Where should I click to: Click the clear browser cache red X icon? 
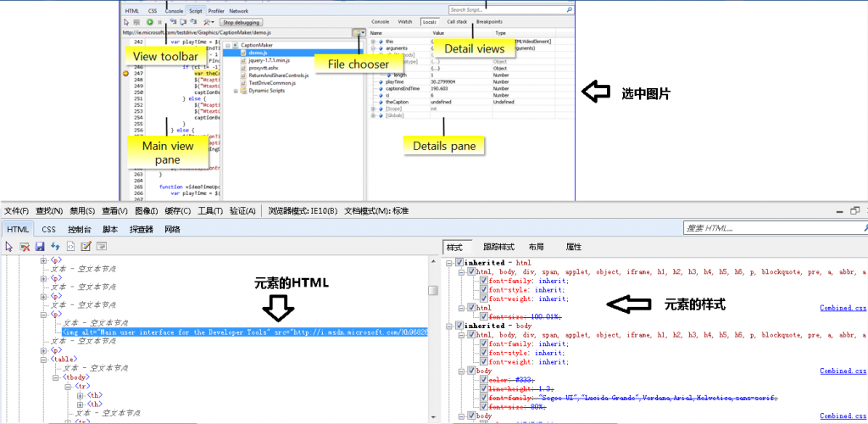25,246
